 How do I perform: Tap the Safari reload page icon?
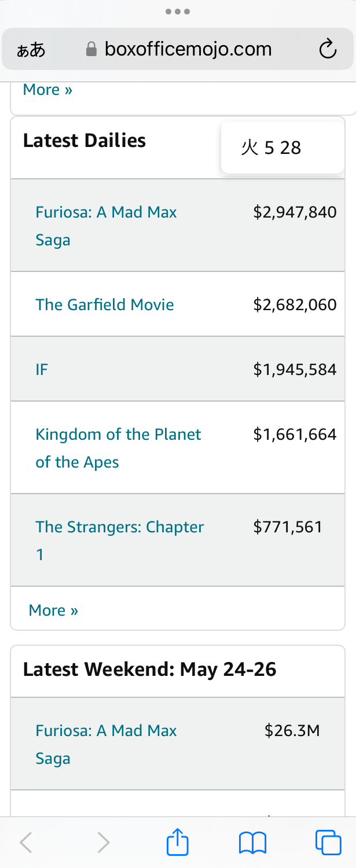pos(328,50)
